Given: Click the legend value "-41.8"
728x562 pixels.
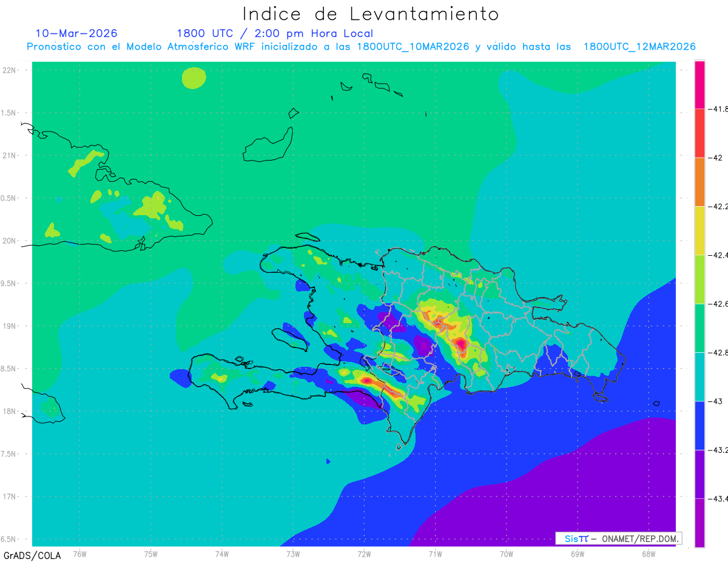Looking at the screenshot, I should pos(718,109).
